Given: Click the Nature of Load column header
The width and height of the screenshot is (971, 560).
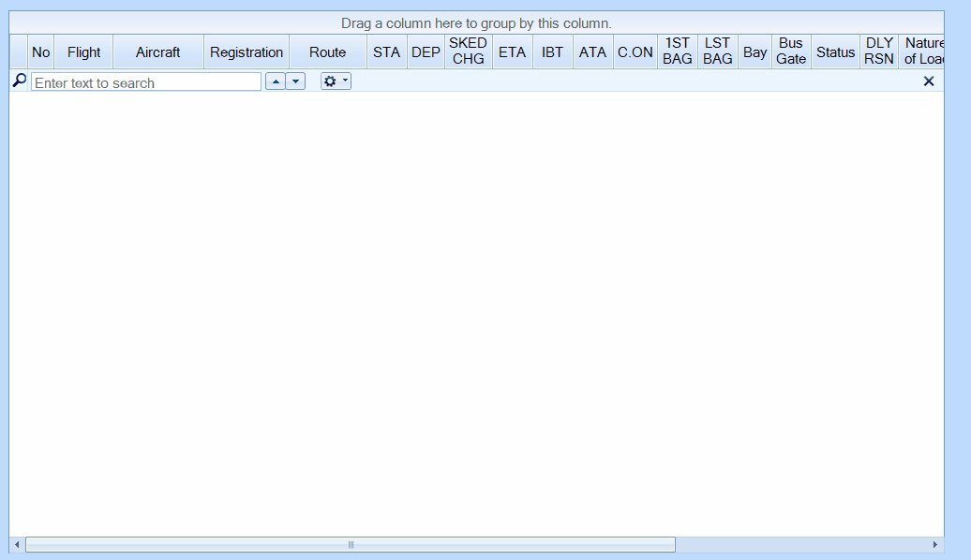Looking at the screenshot, I should point(921,52).
